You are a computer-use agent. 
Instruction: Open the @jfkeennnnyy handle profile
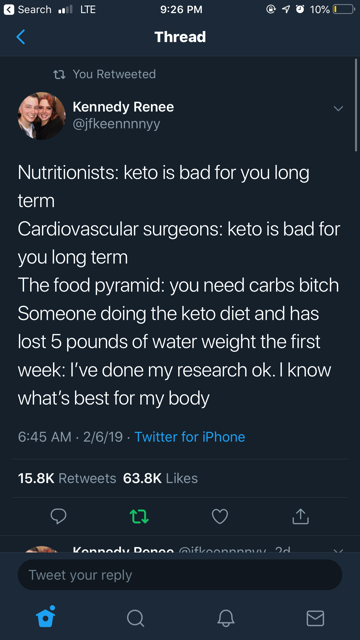click(x=116, y=124)
